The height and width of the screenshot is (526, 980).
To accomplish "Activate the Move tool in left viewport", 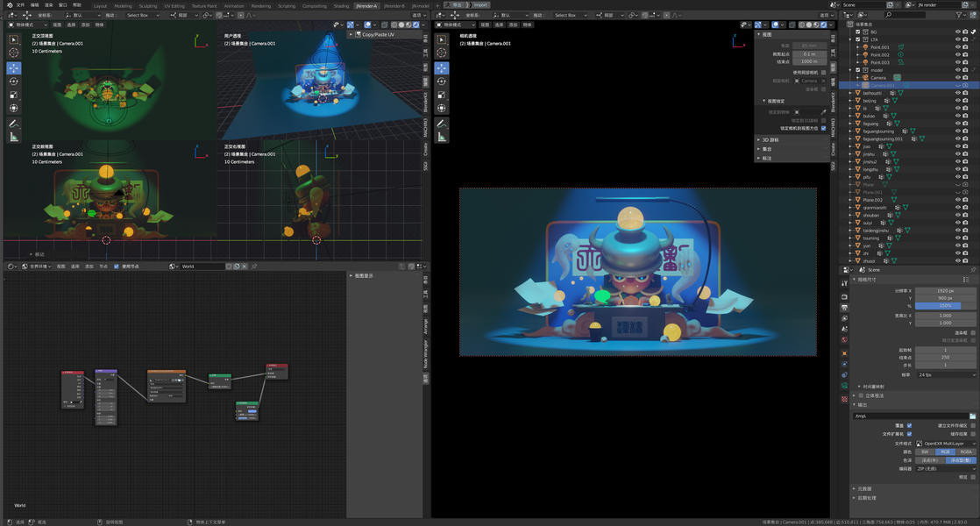I will point(14,68).
